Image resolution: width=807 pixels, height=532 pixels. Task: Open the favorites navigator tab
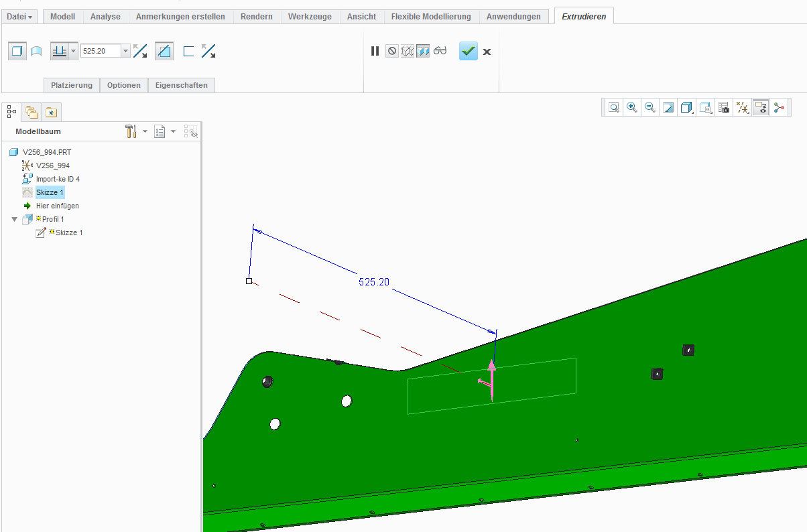[51, 112]
